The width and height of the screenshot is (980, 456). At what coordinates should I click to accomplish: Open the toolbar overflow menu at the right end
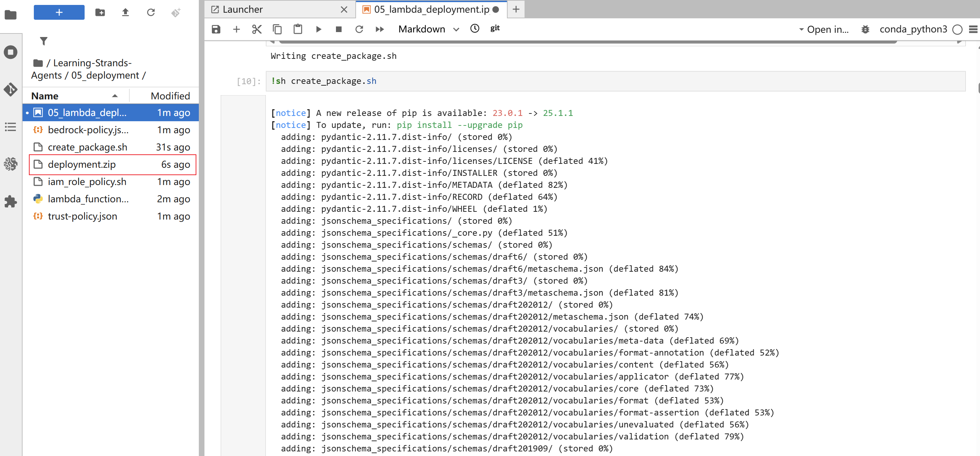coord(973,29)
